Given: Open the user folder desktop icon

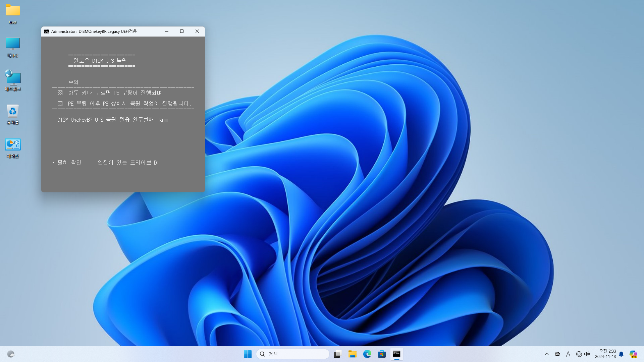Looking at the screenshot, I should click(x=13, y=14).
